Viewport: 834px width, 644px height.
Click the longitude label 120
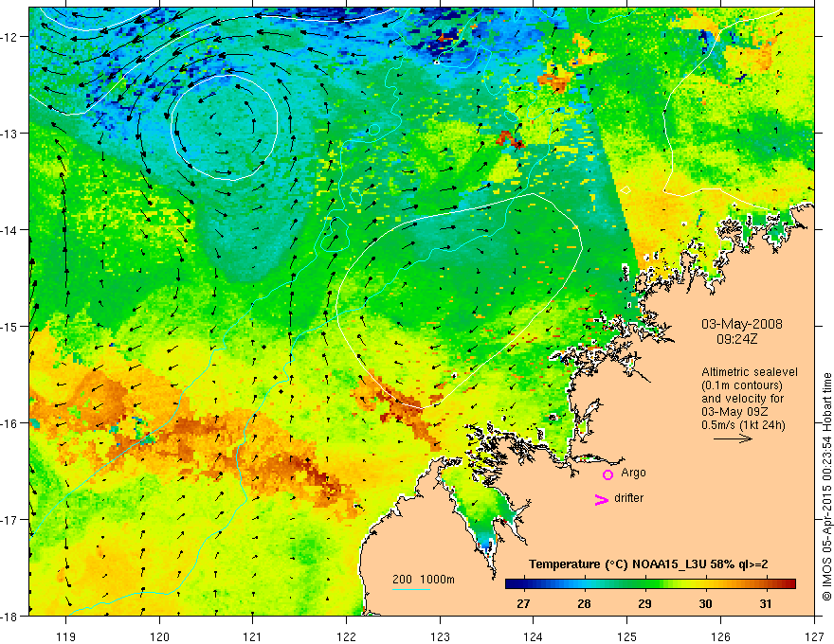point(159,636)
